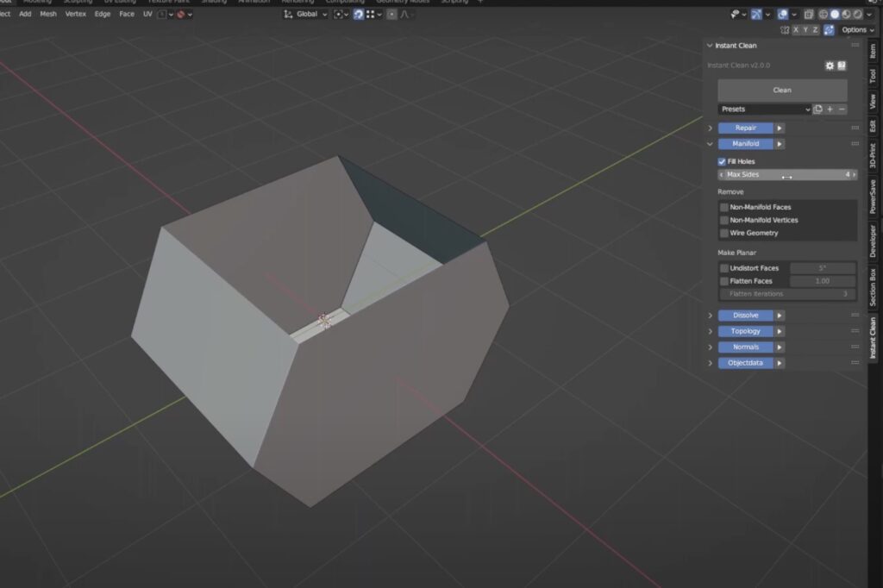Run the Repair step play arrow
Viewport: 883px width, 588px height.
780,128
